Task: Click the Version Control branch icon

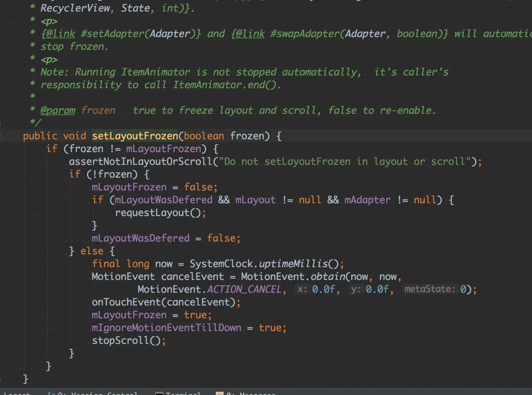Action: click(51, 393)
